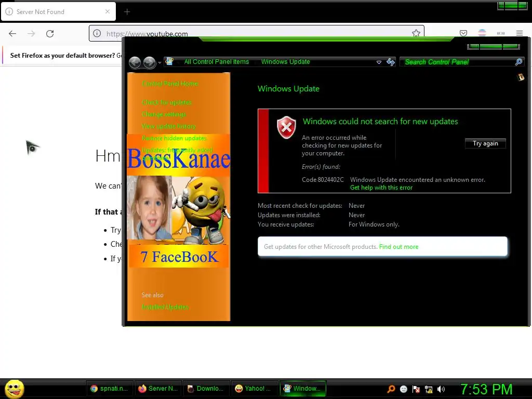Screen dimensions: 532x399
Task: Open the Firefox hamburger menu
Action: (520, 33)
